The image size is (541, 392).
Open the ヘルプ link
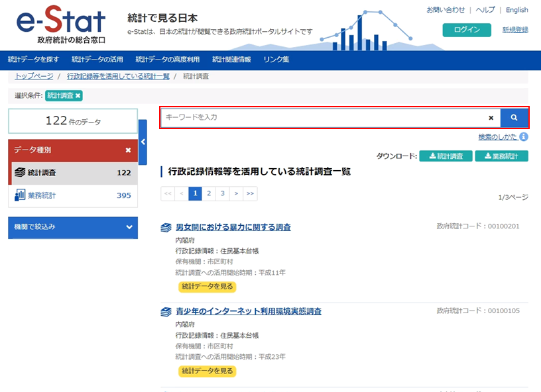(485, 10)
